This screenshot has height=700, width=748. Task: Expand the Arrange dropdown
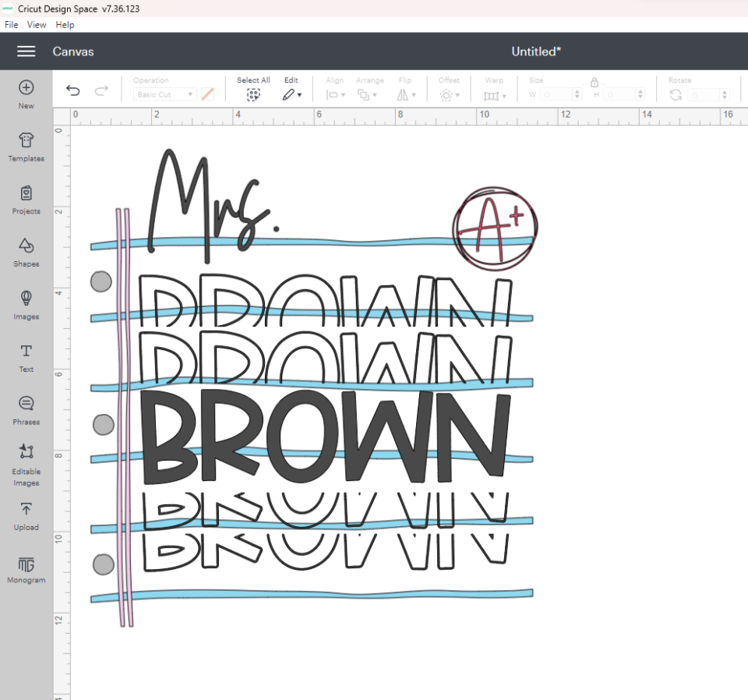(367, 94)
